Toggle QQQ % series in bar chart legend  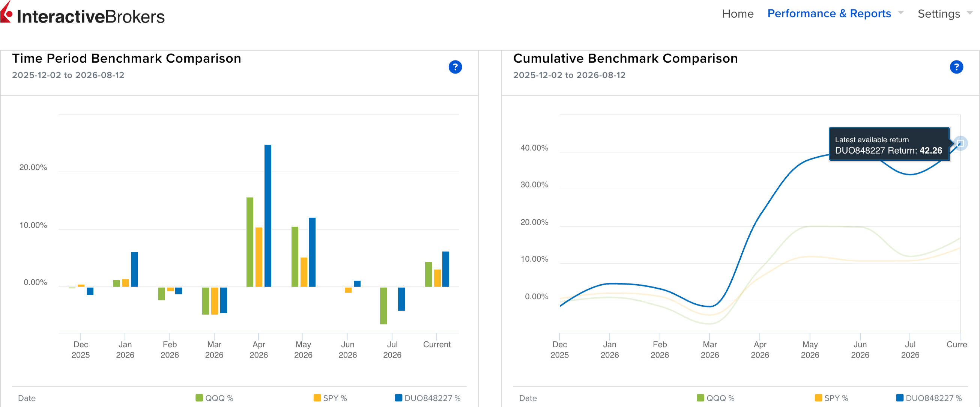click(x=214, y=398)
